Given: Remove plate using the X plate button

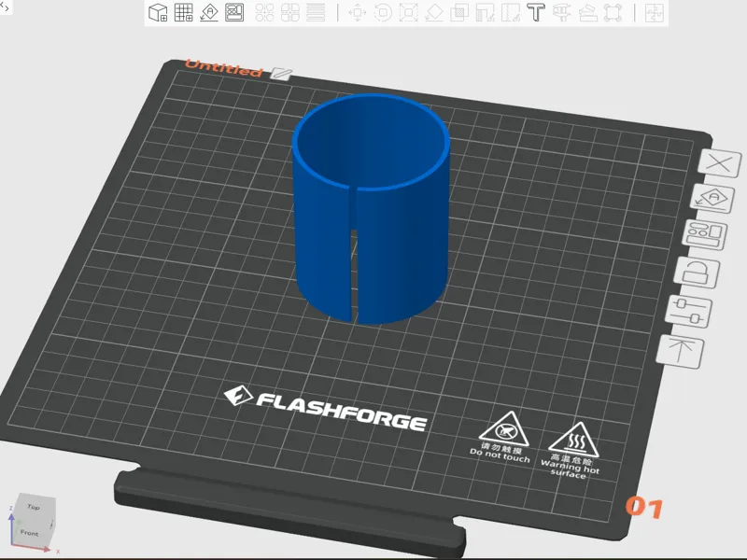Looking at the screenshot, I should (x=719, y=163).
